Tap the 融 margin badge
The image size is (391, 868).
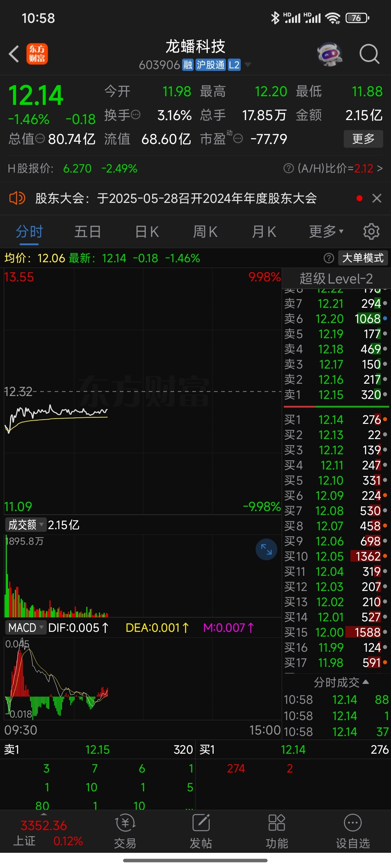(x=188, y=65)
